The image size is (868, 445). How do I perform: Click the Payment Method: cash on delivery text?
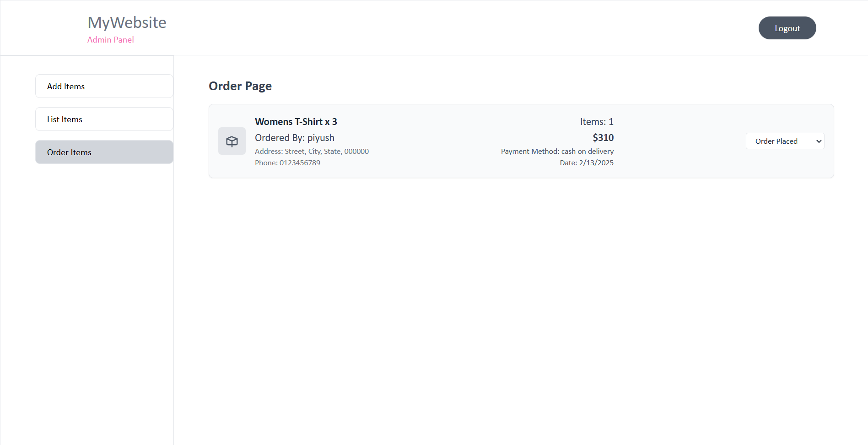click(557, 152)
